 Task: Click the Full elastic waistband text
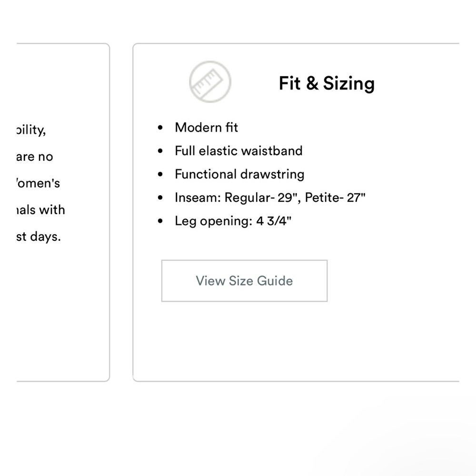point(238,151)
